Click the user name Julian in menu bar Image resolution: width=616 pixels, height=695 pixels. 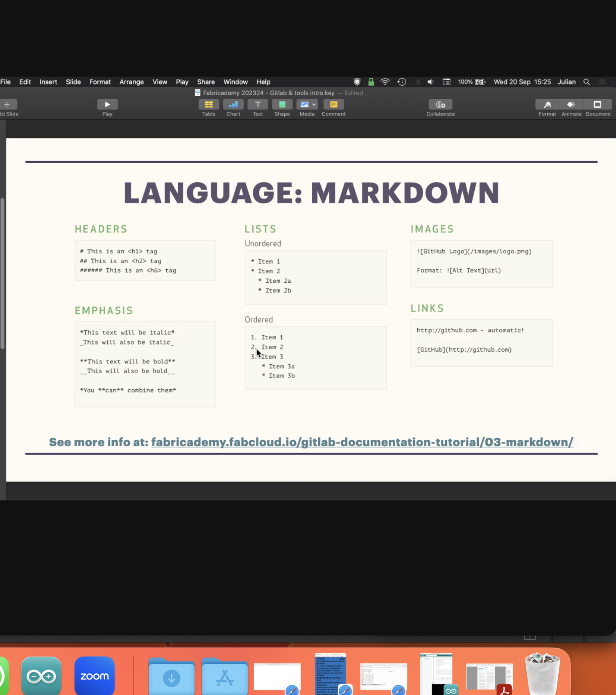[566, 82]
